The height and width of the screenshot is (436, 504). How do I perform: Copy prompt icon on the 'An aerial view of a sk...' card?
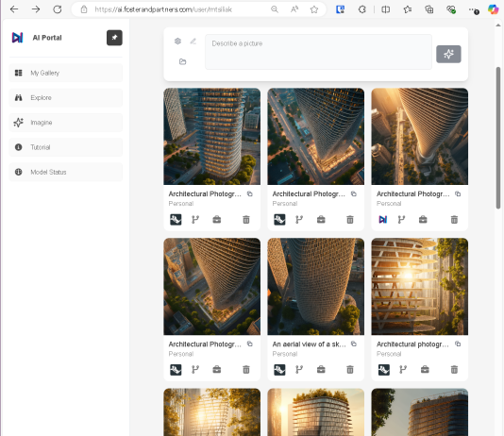[354, 344]
